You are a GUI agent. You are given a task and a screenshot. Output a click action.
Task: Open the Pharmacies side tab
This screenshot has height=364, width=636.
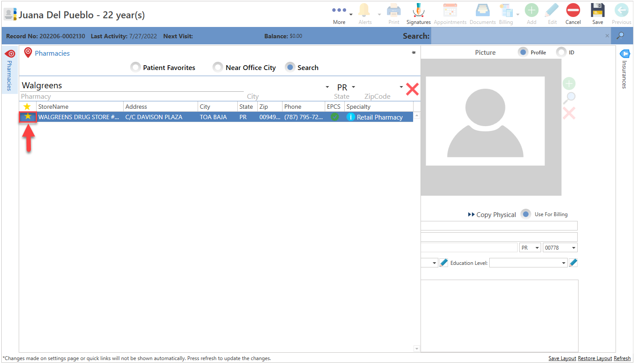[x=10, y=70]
